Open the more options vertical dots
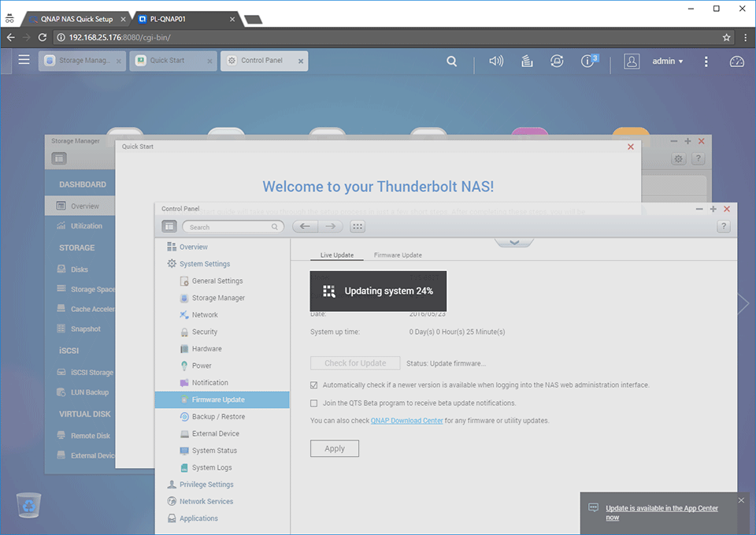This screenshot has width=756, height=535. click(706, 61)
